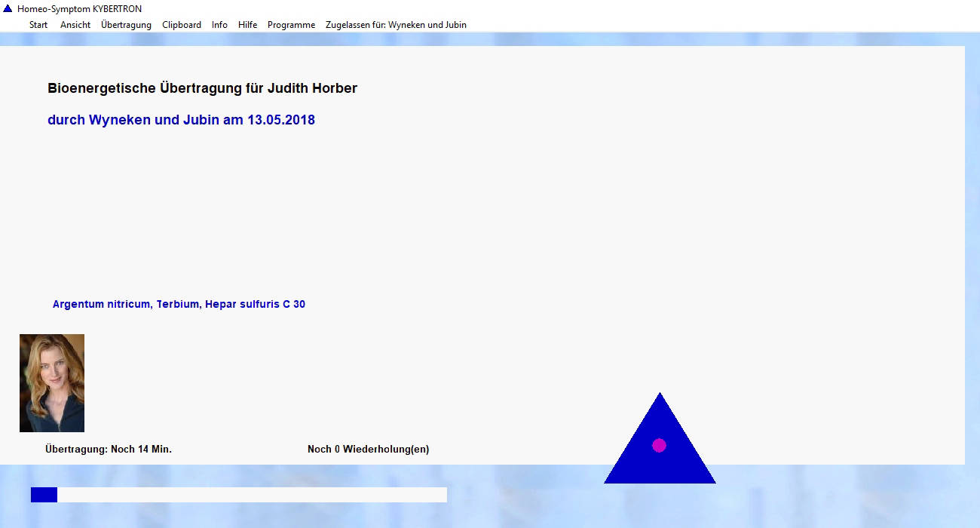
Task: Open the Hilfe menu
Action: [x=247, y=25]
